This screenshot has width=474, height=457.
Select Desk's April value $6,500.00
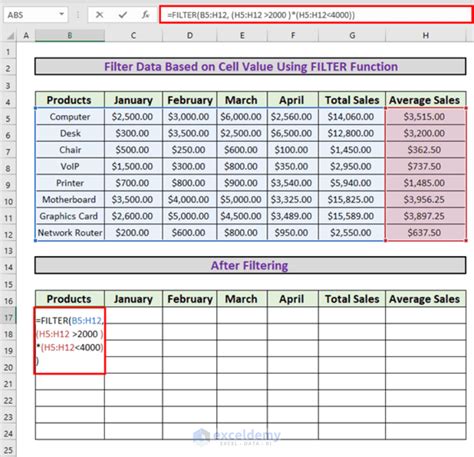coord(293,133)
